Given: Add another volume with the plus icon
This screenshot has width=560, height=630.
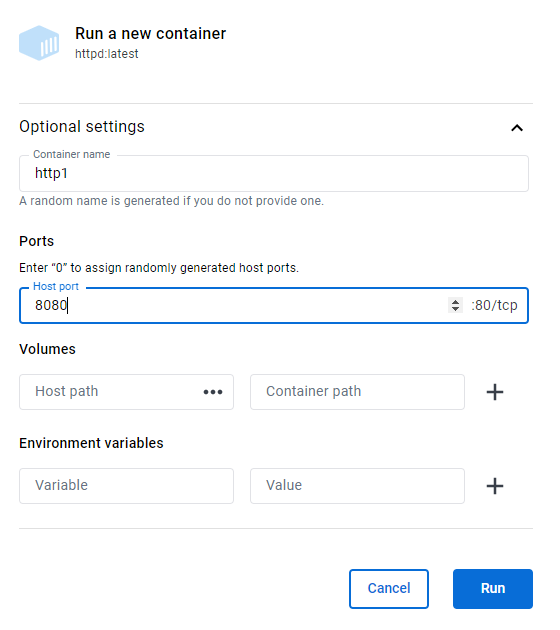Looking at the screenshot, I should tap(495, 392).
